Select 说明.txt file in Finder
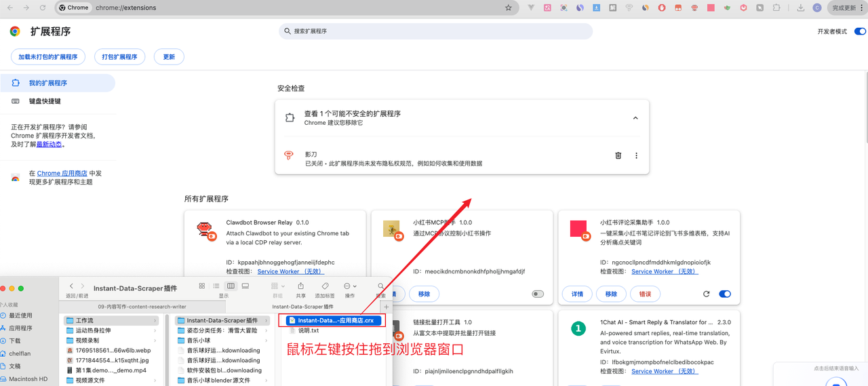Screen dimensions: 868x386 pyautogui.click(x=309, y=330)
